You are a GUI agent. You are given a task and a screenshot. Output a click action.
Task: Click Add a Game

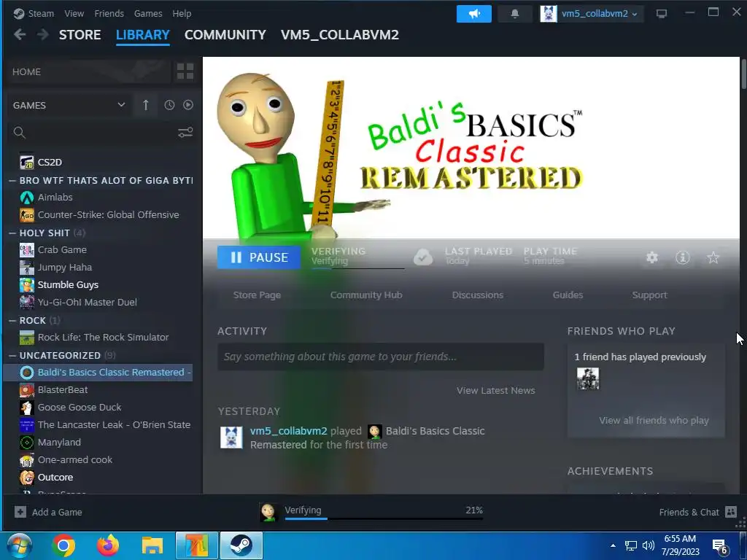point(48,512)
